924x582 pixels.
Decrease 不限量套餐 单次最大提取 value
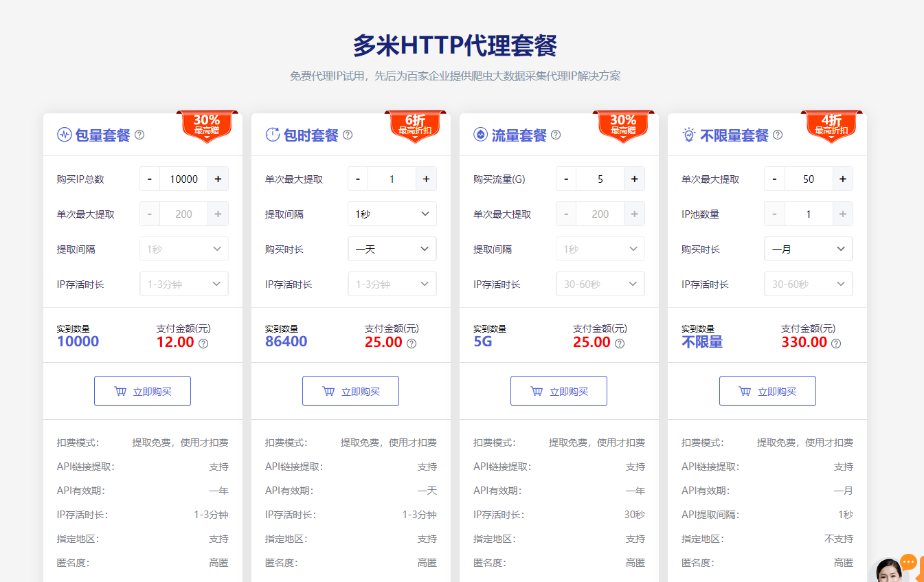[774, 179]
